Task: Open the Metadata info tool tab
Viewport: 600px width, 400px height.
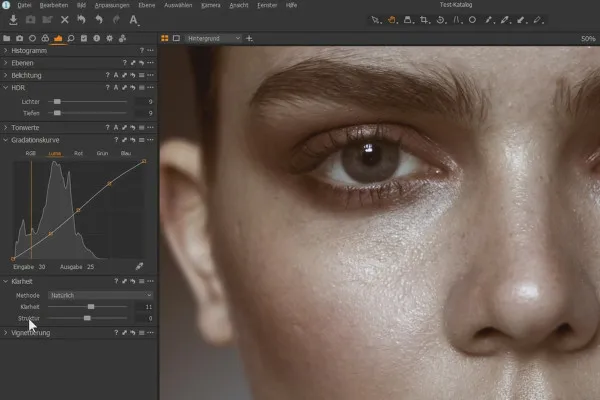Action: (x=96, y=38)
